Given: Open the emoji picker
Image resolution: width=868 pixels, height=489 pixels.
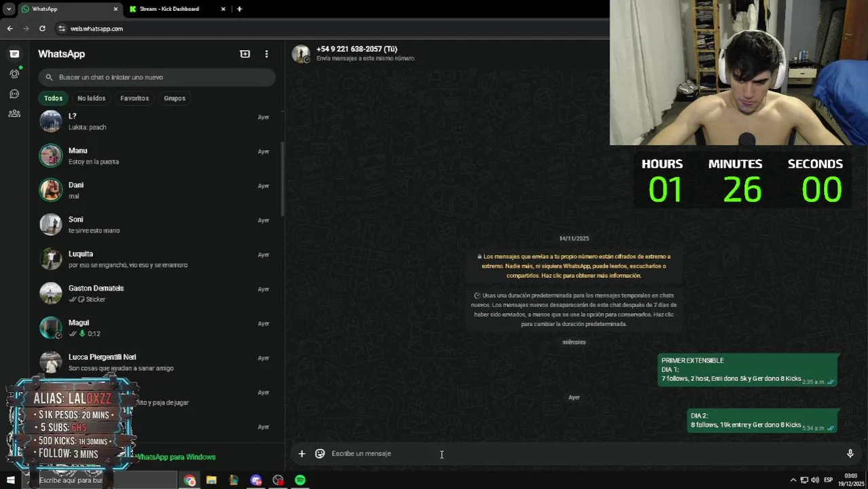Looking at the screenshot, I should coord(320,454).
